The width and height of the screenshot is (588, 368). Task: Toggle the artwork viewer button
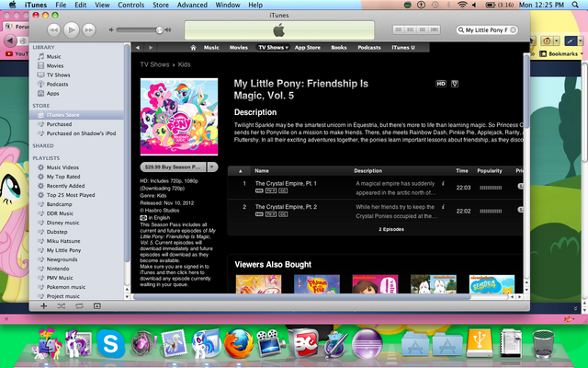96,306
